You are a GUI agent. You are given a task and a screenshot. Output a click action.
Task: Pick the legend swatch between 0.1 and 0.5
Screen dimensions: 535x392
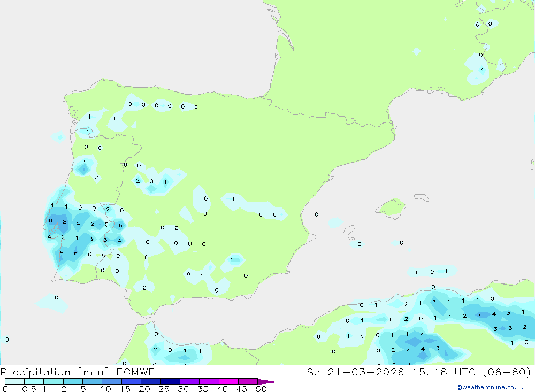(14, 381)
